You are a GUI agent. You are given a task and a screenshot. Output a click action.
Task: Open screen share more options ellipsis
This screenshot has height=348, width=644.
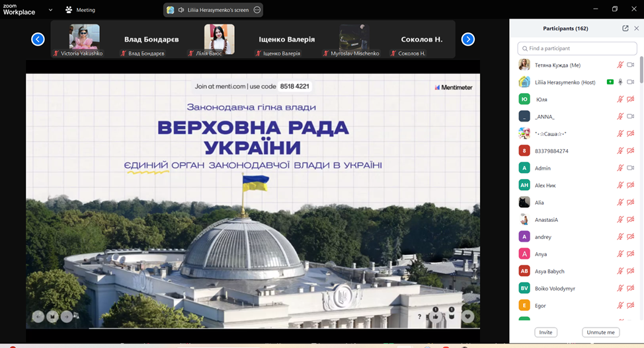[257, 10]
